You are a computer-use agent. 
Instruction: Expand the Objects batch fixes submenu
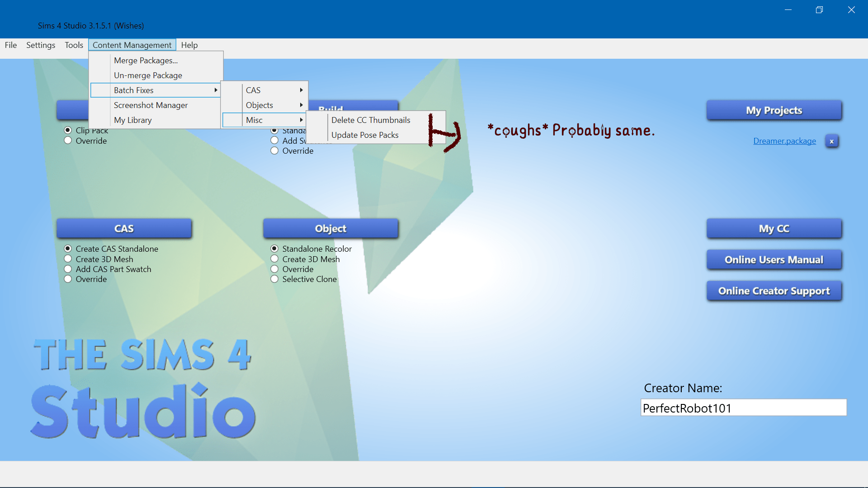coord(265,105)
